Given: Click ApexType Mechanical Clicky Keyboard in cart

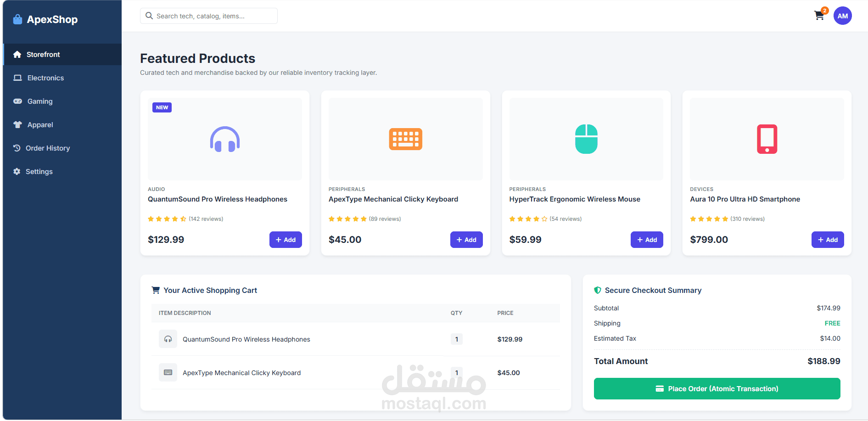Looking at the screenshot, I should coord(242,373).
